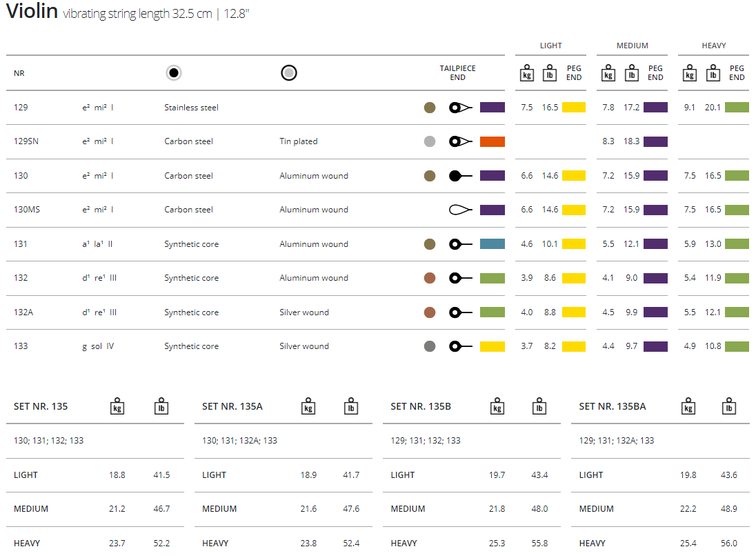
Task: Select the LIGHT column group header
Action: point(550,46)
